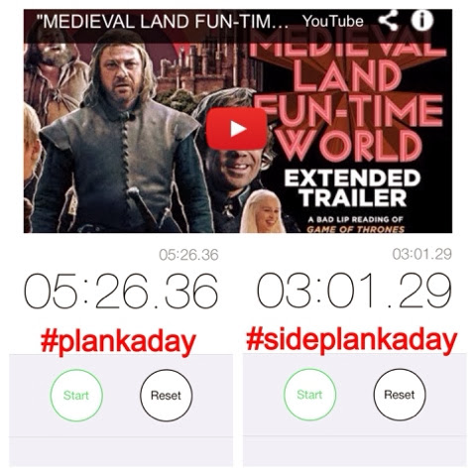Tap the #plankaday hashtag
This screenshot has height=476, width=476.
(x=118, y=342)
